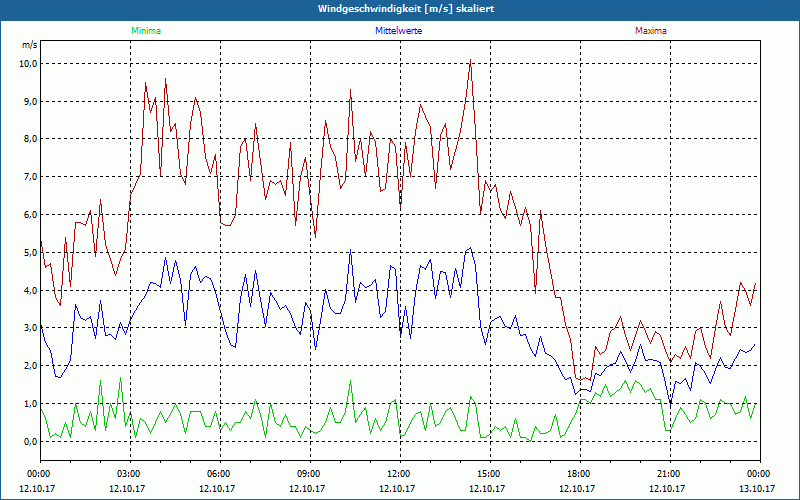This screenshot has width=800, height=500.
Task: Click the 03:00 time axis label
Action: (130, 474)
